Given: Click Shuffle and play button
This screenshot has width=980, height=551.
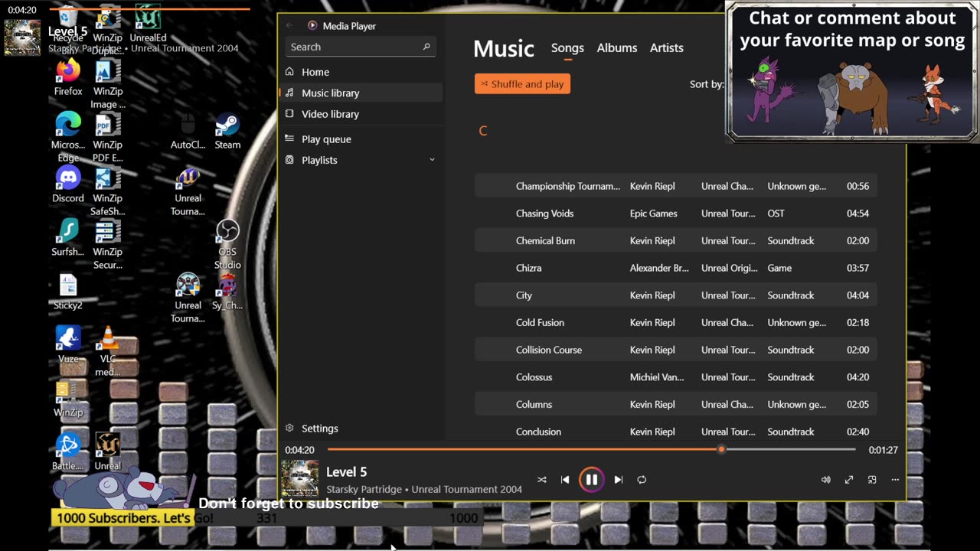Looking at the screenshot, I should click(522, 84).
